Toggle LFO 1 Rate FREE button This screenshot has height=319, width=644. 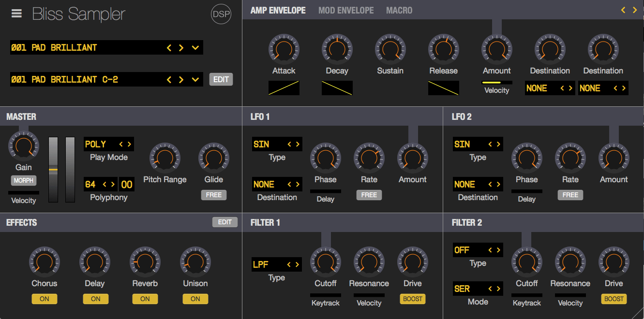369,195
